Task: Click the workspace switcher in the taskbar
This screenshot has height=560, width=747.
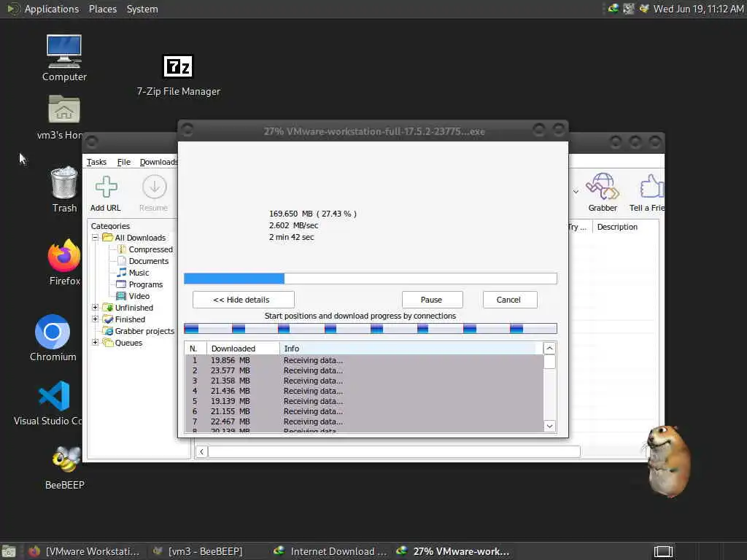Action: (x=663, y=551)
